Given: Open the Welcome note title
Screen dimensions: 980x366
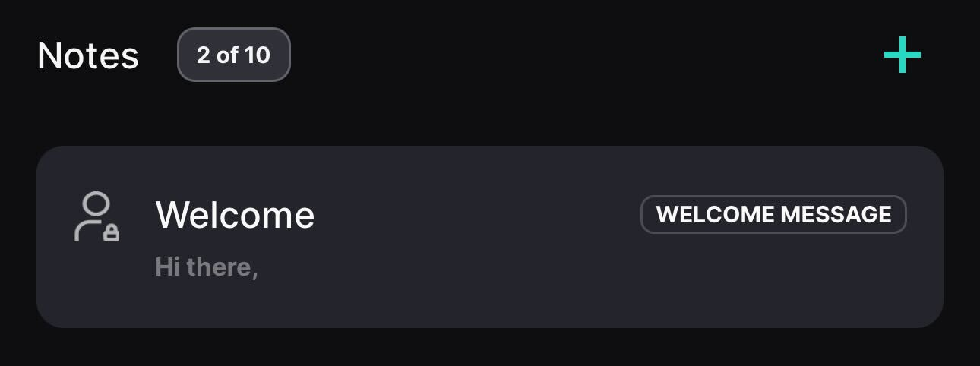Looking at the screenshot, I should coord(235,215).
